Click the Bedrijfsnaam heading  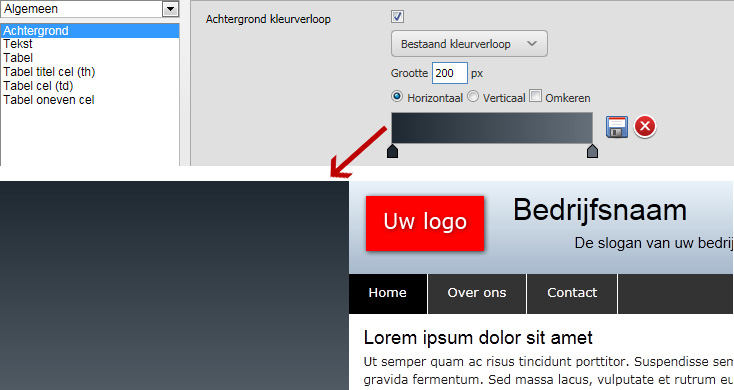pyautogui.click(x=600, y=210)
